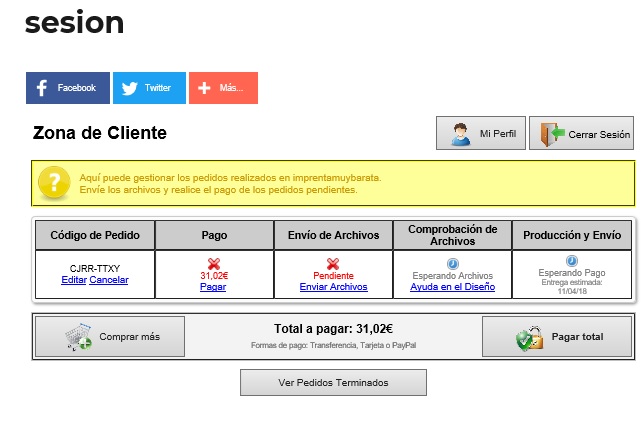Click the estimated delivery date 11/04/18
Viewport: 641px width, 445px height.
tap(572, 291)
